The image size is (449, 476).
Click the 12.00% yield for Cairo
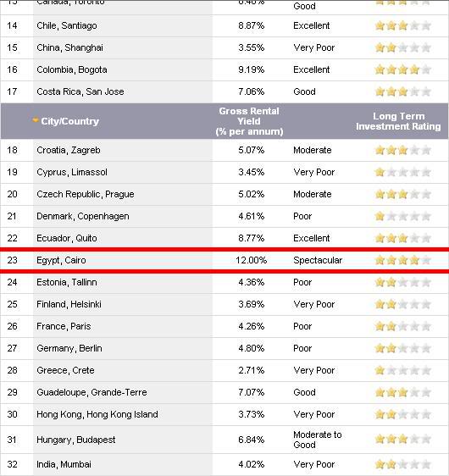click(251, 260)
